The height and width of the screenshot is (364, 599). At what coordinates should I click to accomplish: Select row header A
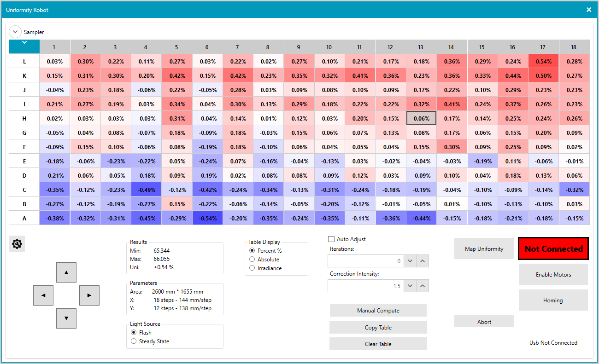click(x=24, y=218)
